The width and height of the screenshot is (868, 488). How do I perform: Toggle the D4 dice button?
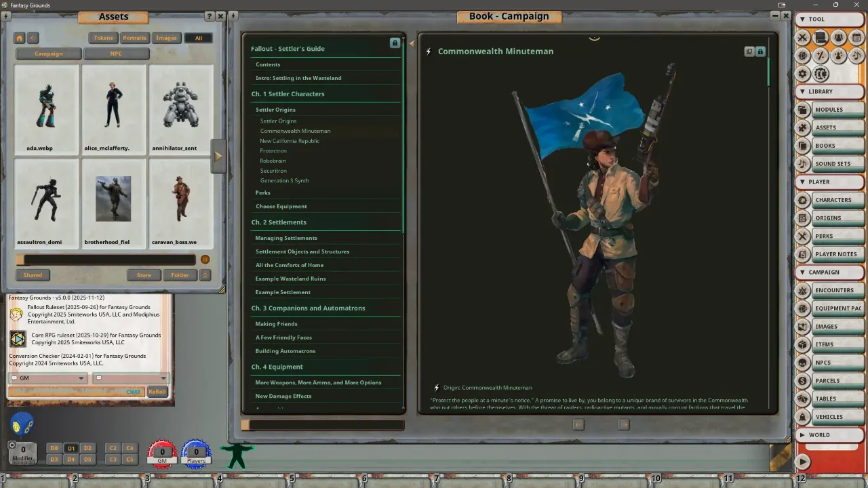pos(71,460)
